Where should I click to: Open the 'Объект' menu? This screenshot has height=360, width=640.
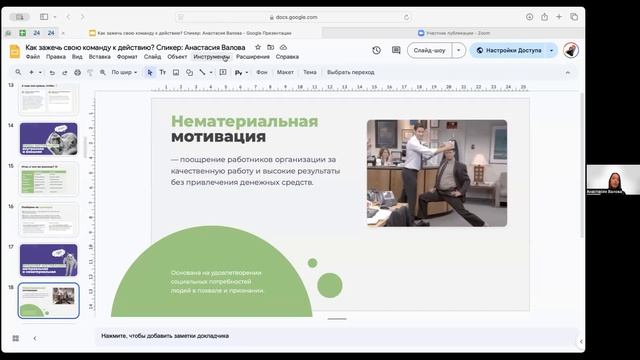pos(177,57)
